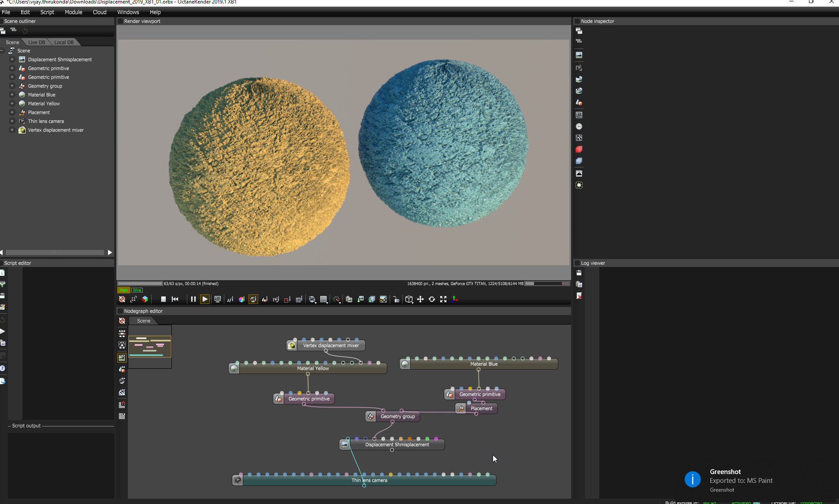Screen dimensions: 839x504
Task: Click the highlighted play render button
Action: click(205, 299)
